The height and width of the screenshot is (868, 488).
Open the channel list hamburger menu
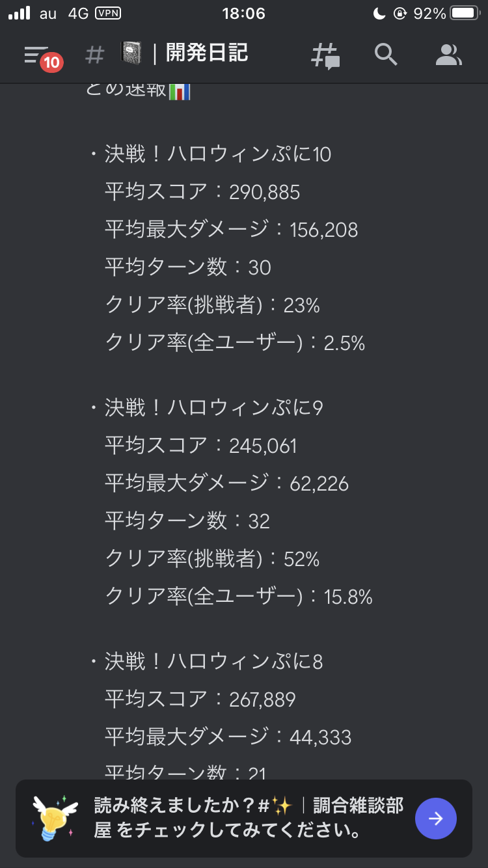click(x=36, y=55)
